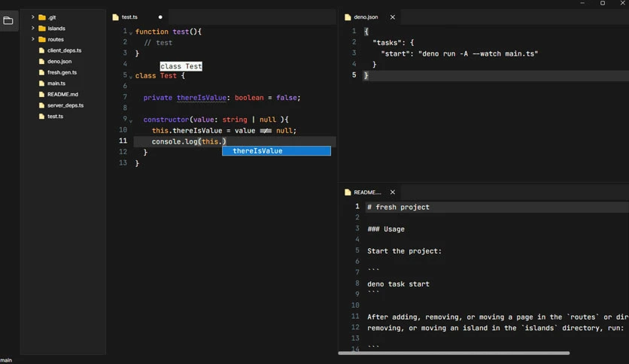
Task: Click the .git folder icon
Action: 41,17
